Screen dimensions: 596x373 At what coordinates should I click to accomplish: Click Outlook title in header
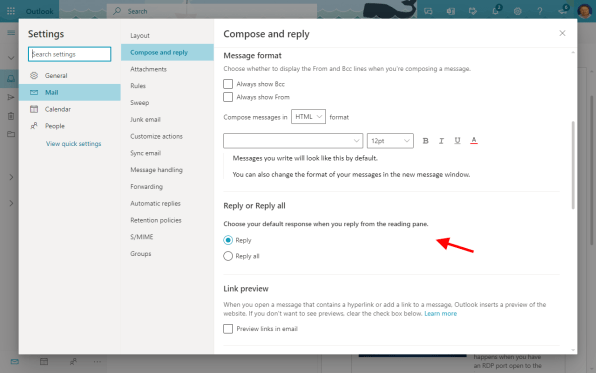tap(39, 11)
